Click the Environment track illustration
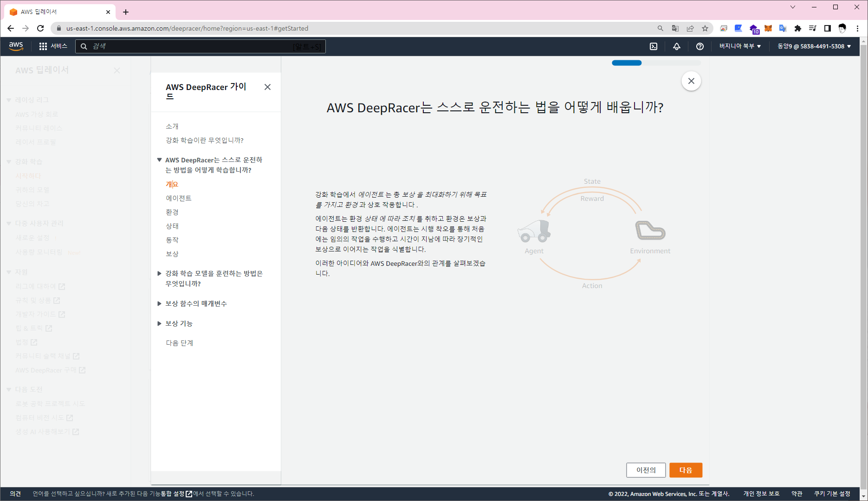Image resolution: width=868 pixels, height=501 pixels. (x=650, y=231)
